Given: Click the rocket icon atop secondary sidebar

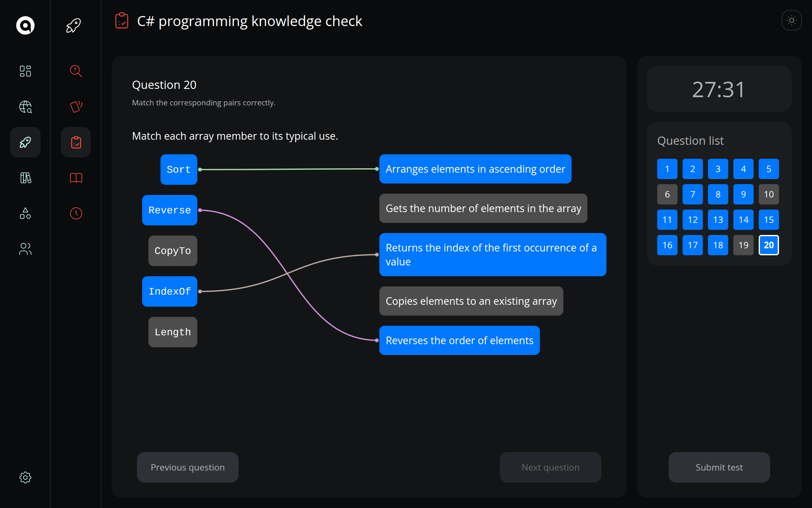Looking at the screenshot, I should point(74,25).
